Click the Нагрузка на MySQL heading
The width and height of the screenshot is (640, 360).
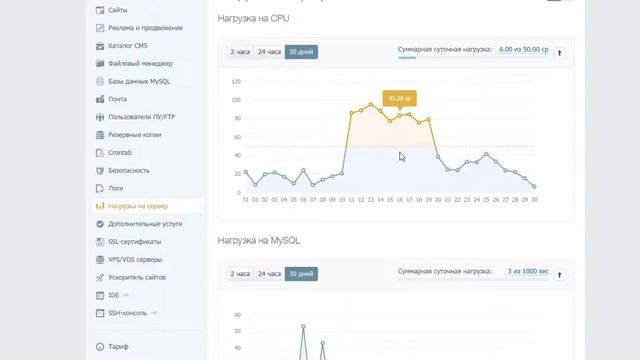pos(259,240)
